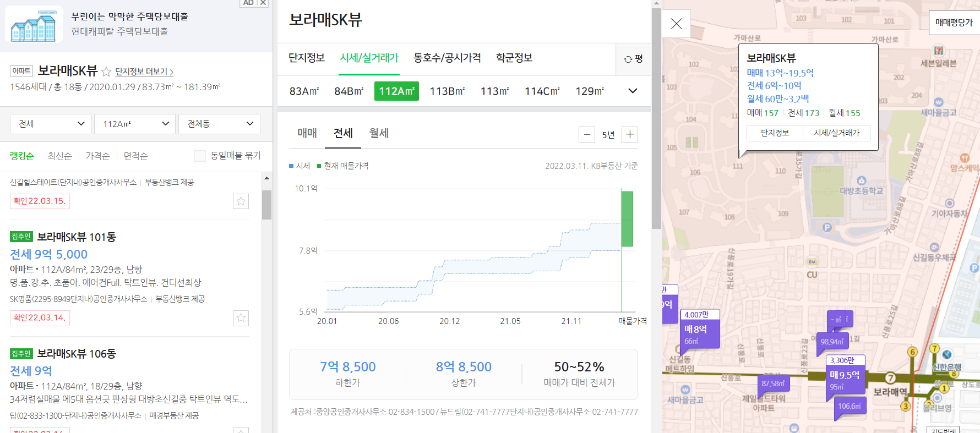This screenshot has height=433, width=980.
Task: Expand the area size list chevron
Action: (x=633, y=91)
